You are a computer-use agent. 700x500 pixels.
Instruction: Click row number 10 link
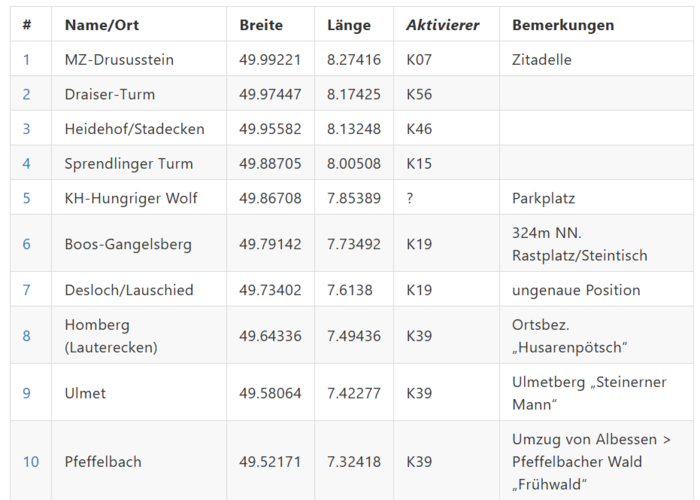point(31,462)
